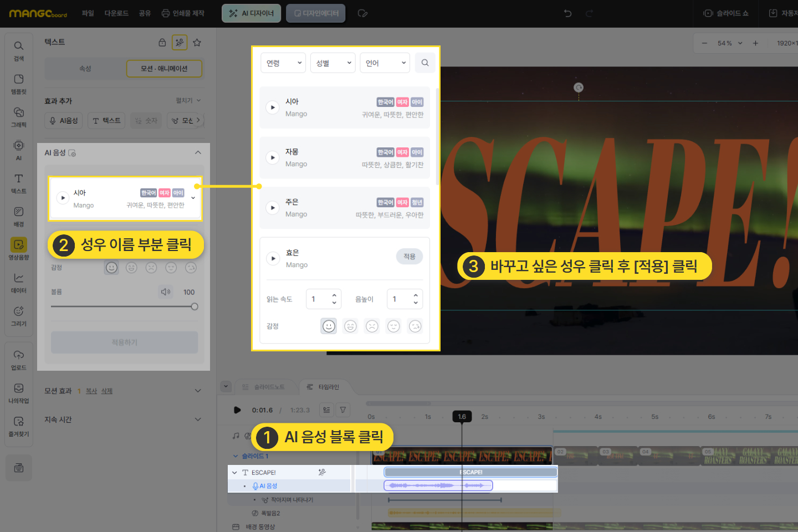798x532 pixels.
Task: Expand the 지속 시간 section
Action: click(x=198, y=420)
